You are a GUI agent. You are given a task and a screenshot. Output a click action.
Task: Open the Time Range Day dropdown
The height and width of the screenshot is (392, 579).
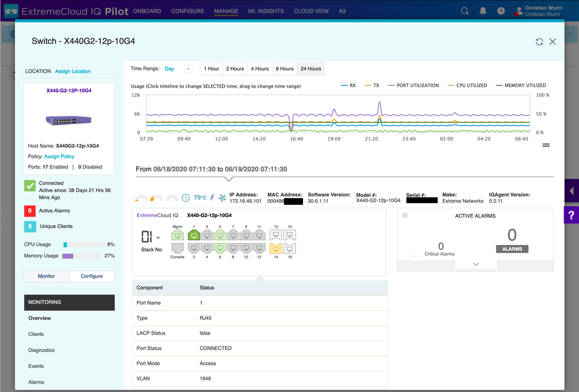188,69
